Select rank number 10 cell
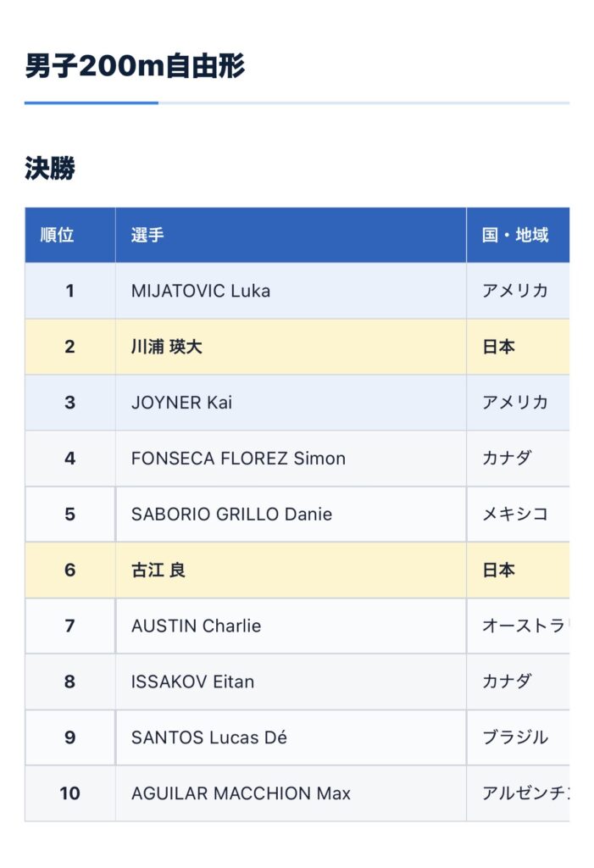This screenshot has height=868, width=594. pos(69,793)
